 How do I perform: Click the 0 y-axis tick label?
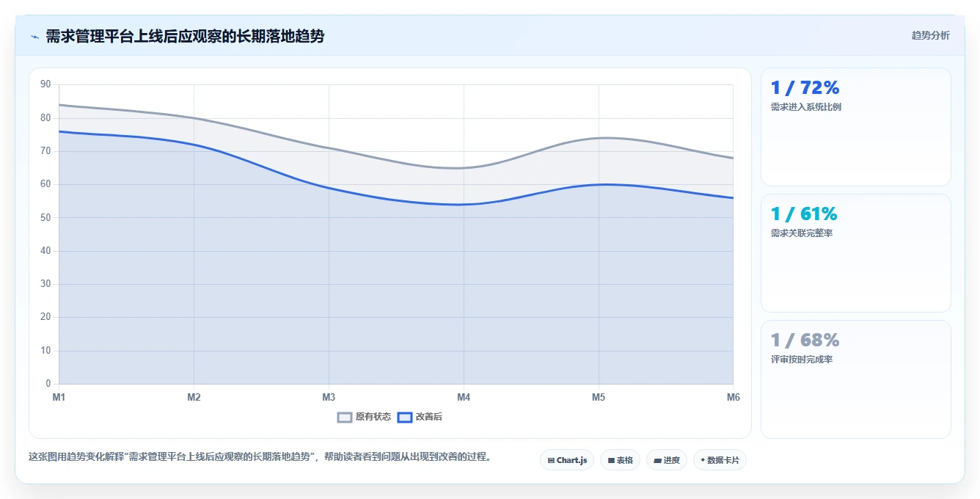point(48,384)
